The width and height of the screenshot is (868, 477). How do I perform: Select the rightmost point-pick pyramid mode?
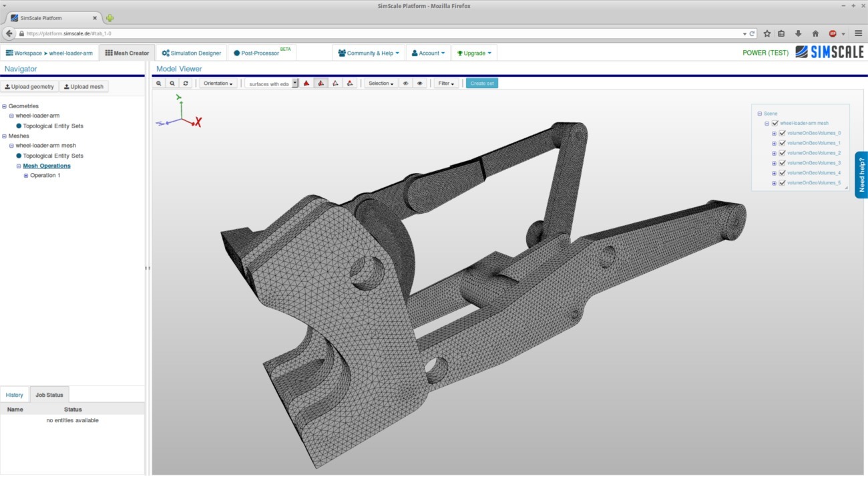tap(351, 84)
